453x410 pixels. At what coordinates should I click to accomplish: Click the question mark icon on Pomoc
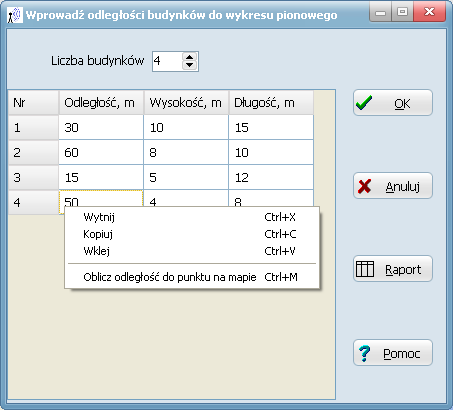tap(365, 353)
